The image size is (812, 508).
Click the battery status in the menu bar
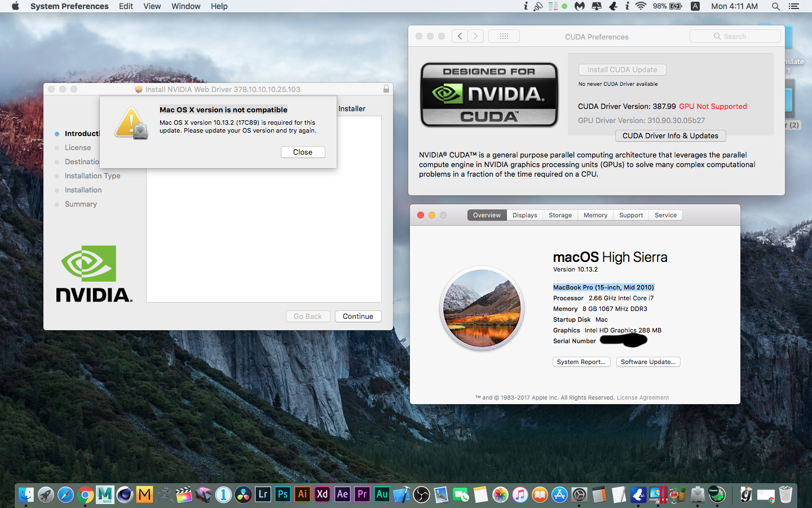click(x=668, y=6)
